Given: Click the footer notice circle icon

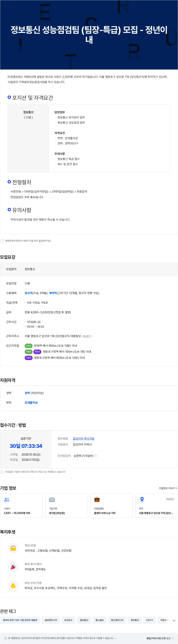Looking at the screenshot, I should (6, 638).
